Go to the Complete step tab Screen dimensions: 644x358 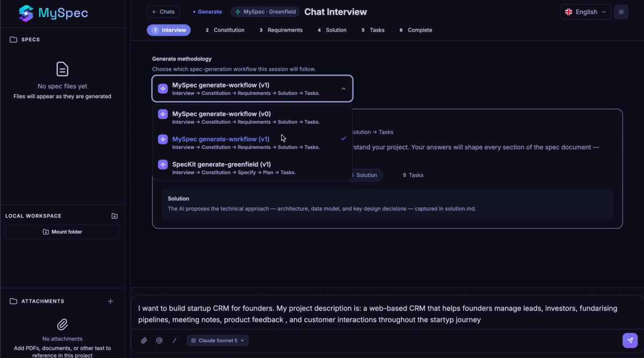[x=416, y=30]
